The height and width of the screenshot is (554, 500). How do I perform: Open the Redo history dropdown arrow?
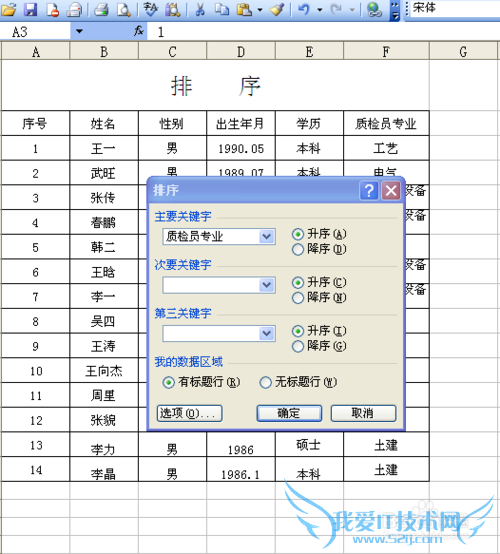click(x=352, y=10)
